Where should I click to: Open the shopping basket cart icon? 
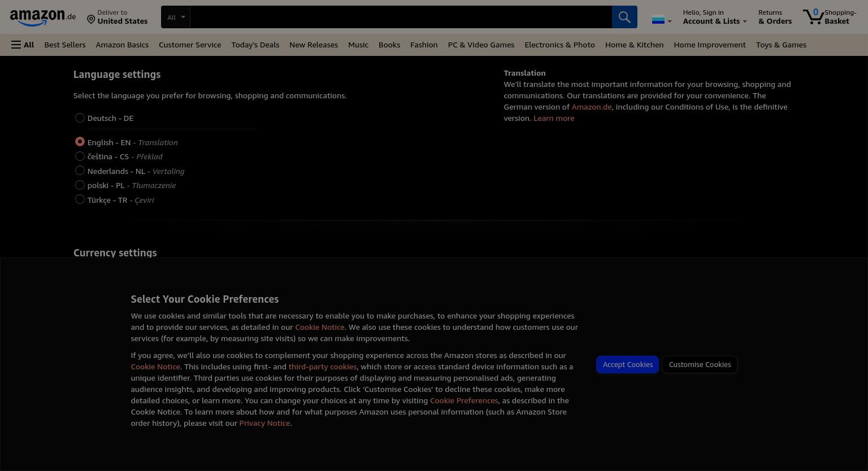click(830, 17)
